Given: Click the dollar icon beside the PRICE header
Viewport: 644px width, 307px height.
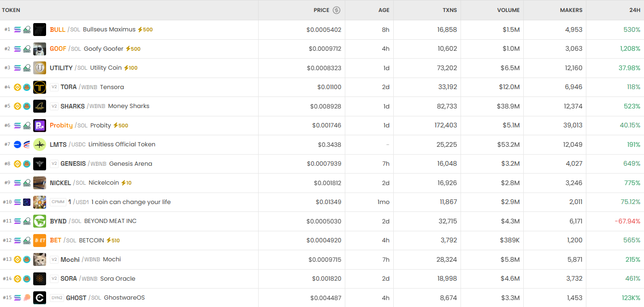Looking at the screenshot, I should pyautogui.click(x=337, y=10).
